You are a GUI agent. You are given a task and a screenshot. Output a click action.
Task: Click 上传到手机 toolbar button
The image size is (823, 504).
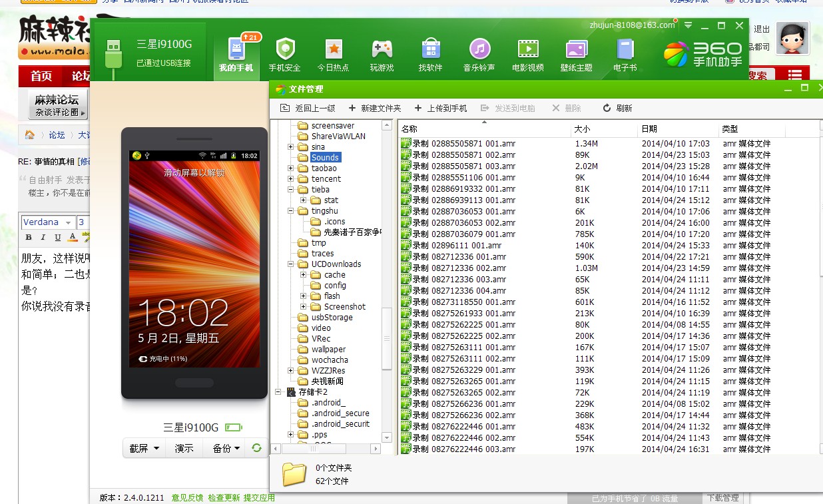pos(440,108)
